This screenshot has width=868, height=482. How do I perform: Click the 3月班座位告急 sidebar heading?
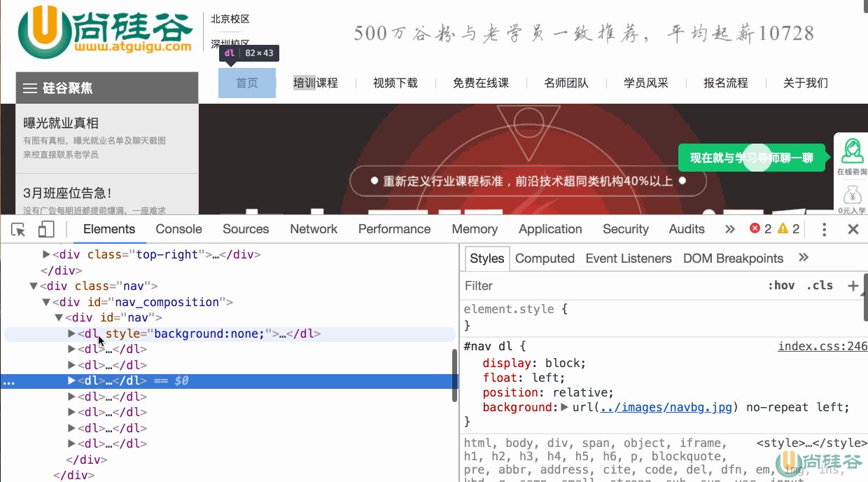(67, 193)
